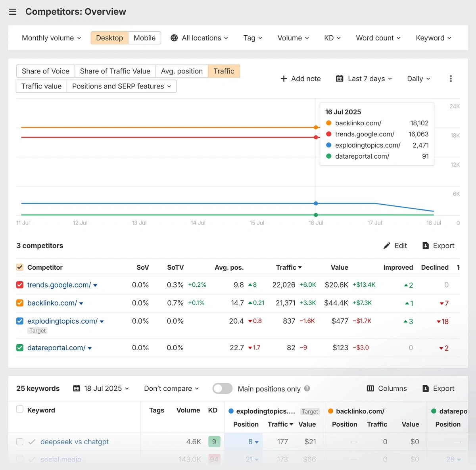Image resolution: width=476 pixels, height=470 pixels.
Task: Click the checkmark icon beside deepseek vs chatgpt
Action: click(32, 442)
